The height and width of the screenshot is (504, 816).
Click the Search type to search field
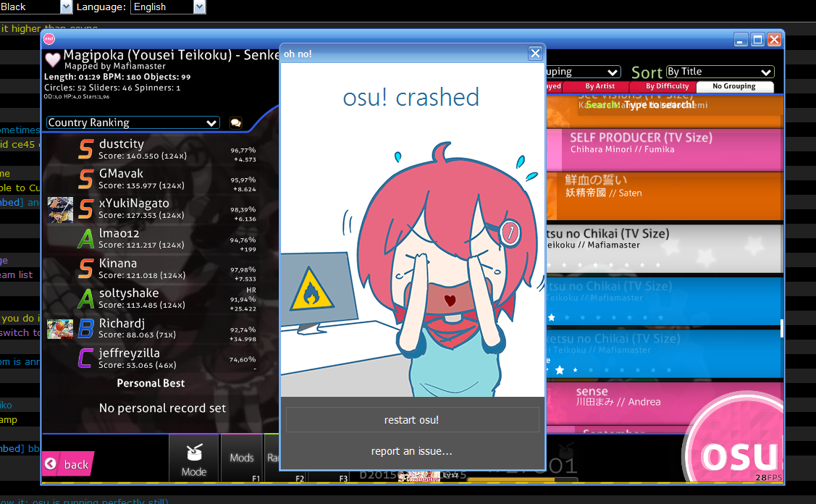(x=640, y=105)
